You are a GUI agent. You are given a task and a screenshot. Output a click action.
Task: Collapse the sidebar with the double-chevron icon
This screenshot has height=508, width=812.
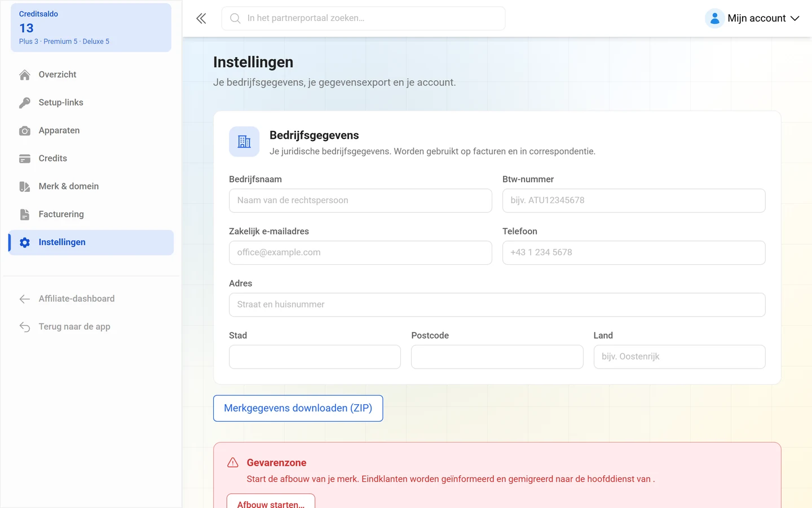point(201,19)
